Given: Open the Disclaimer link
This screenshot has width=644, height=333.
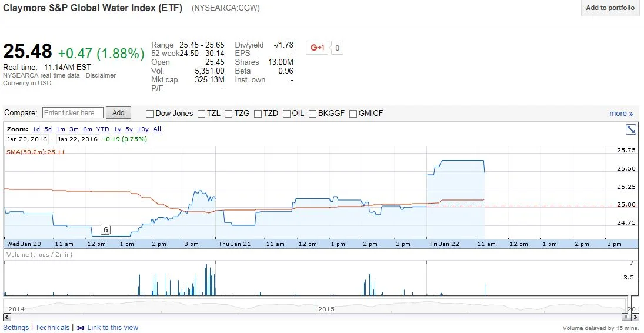Looking at the screenshot, I should 101,76.
